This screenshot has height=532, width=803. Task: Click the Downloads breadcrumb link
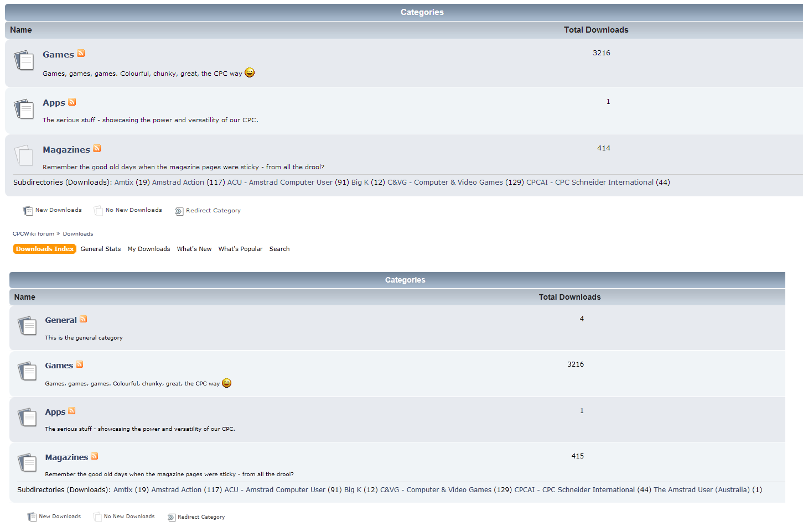[78, 234]
